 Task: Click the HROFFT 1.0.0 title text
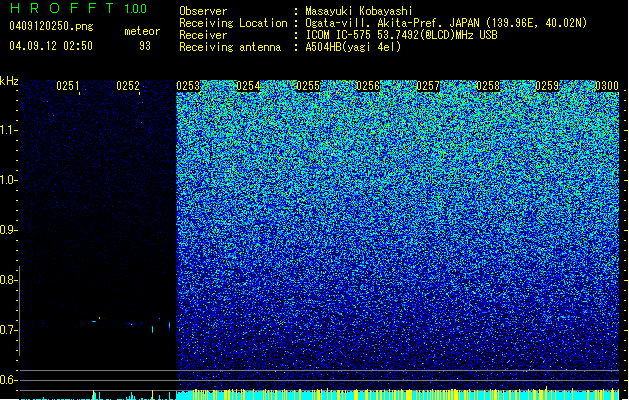[79, 8]
